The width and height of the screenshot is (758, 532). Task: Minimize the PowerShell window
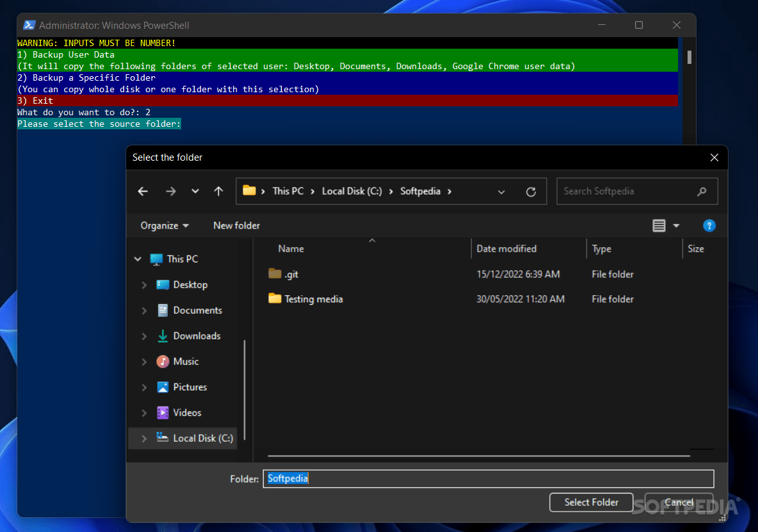tap(601, 25)
